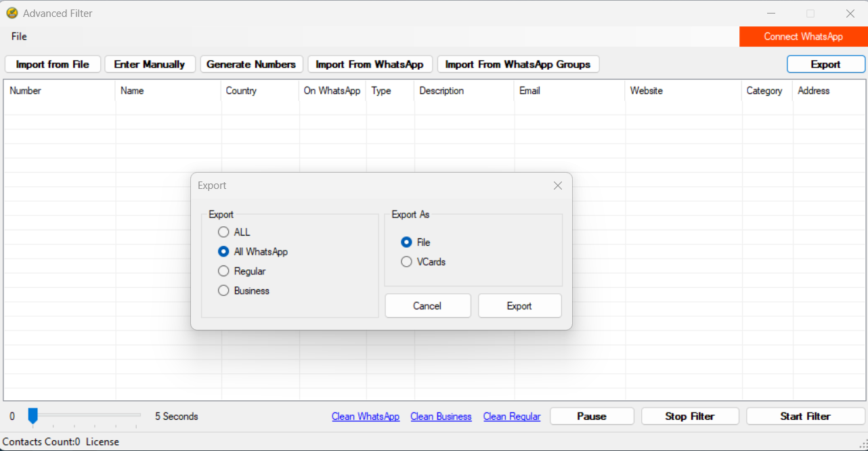Click Import from File button

(x=53, y=64)
